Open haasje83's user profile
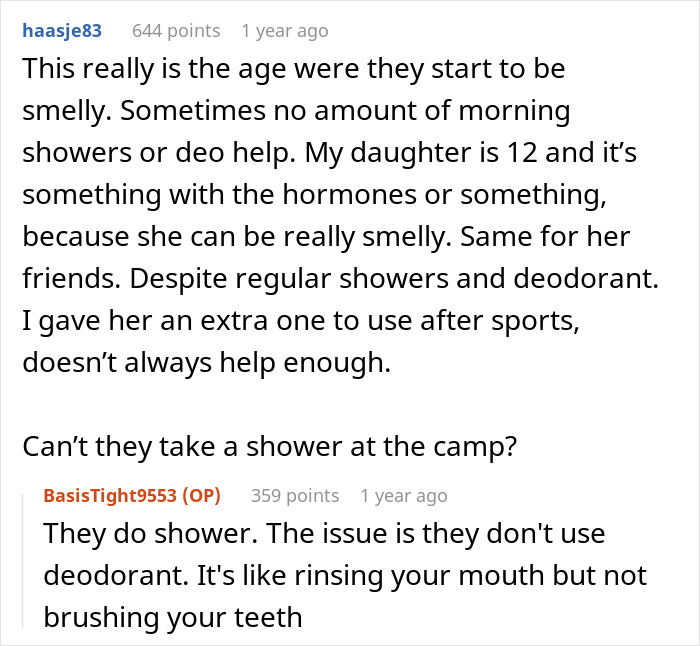This screenshot has height=646, width=700. [61, 31]
